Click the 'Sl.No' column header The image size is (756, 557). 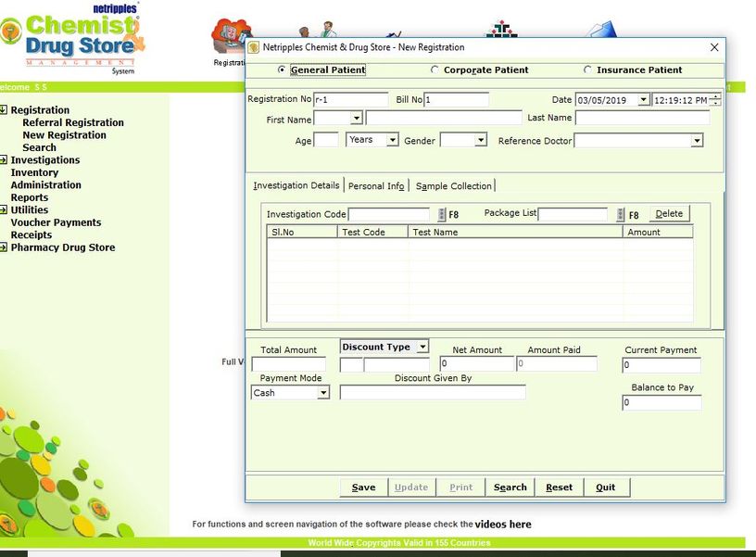pos(302,232)
